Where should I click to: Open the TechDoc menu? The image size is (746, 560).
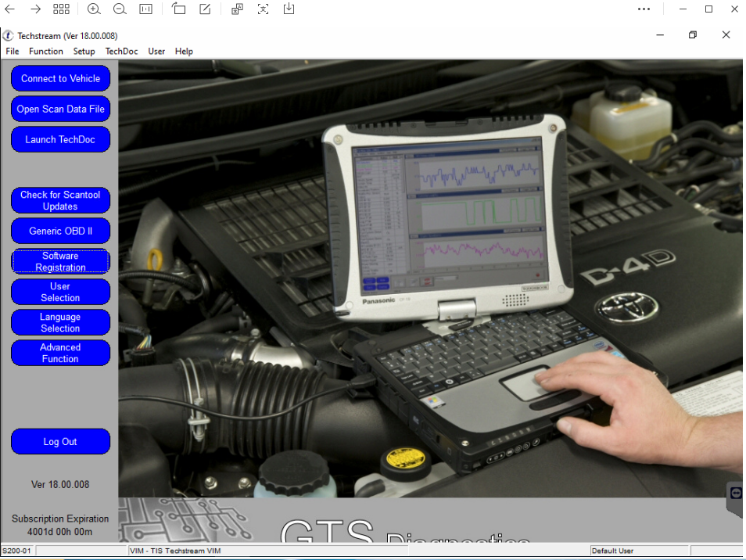point(121,52)
